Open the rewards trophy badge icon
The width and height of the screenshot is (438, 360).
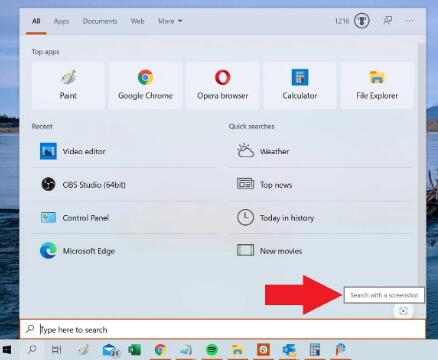[x=362, y=21]
